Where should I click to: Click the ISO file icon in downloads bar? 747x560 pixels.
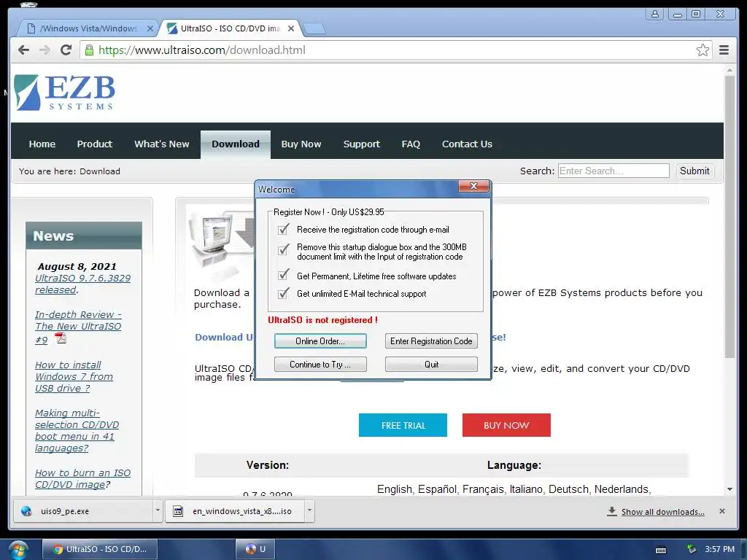click(178, 511)
